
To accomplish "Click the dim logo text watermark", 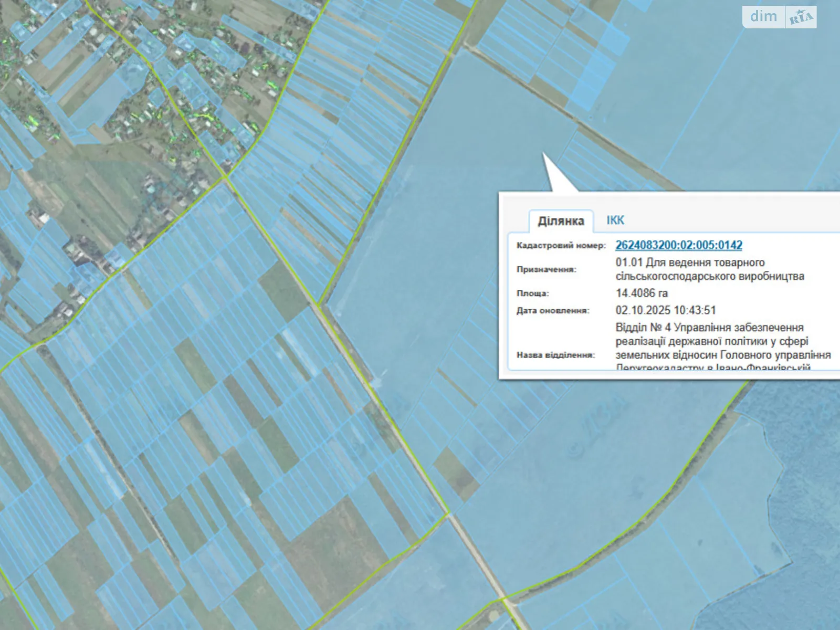I will click(763, 17).
